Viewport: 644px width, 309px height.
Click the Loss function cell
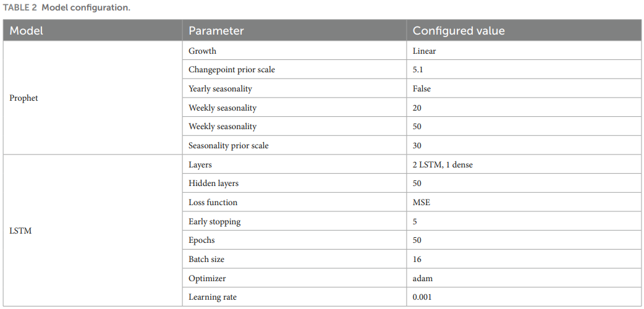tap(294, 201)
